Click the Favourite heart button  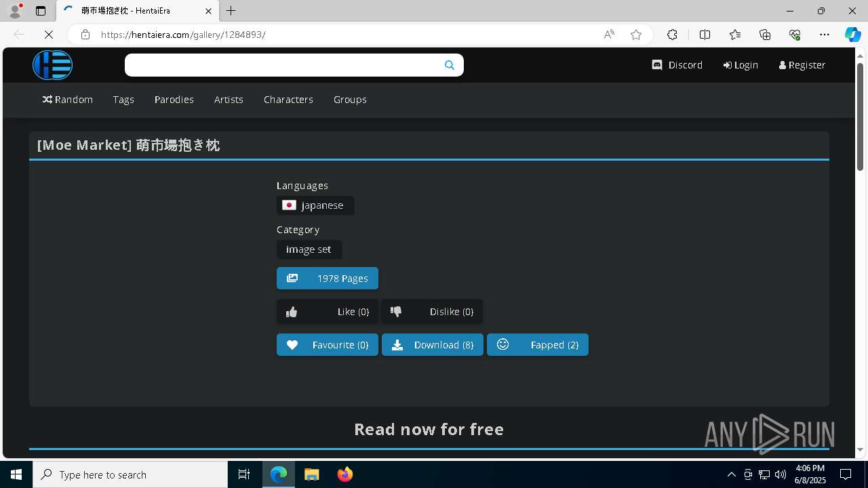click(328, 345)
